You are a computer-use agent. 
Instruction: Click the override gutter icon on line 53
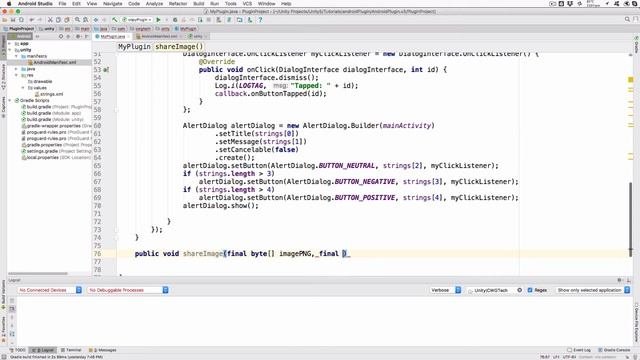click(x=106, y=70)
